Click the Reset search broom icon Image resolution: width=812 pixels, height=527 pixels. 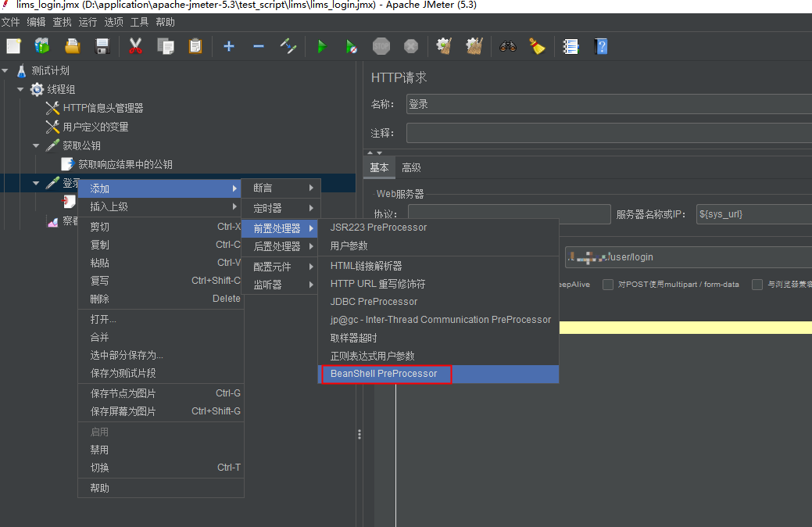(x=538, y=46)
